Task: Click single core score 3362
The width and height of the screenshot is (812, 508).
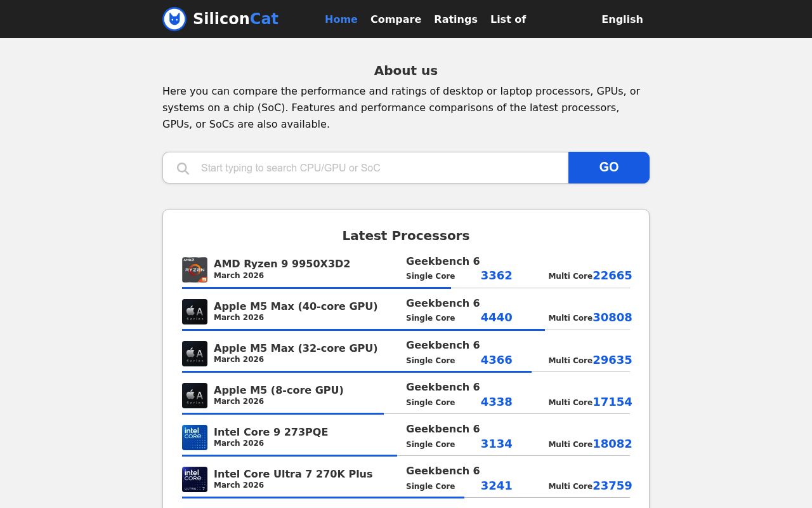Action: (x=496, y=276)
